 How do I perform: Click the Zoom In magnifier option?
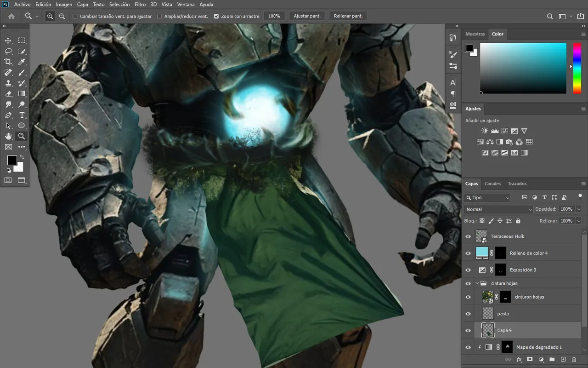tap(50, 16)
